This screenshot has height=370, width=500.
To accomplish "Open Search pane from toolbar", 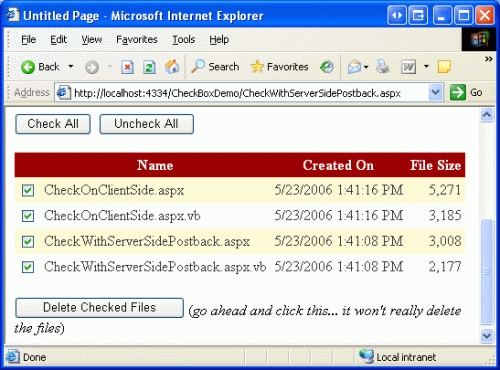I will (x=215, y=67).
